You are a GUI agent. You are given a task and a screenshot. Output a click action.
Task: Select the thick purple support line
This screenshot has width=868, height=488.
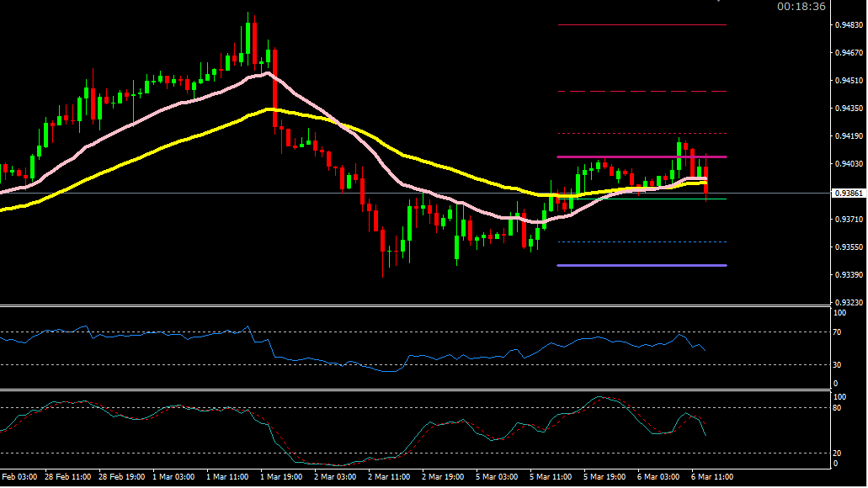[642, 266]
